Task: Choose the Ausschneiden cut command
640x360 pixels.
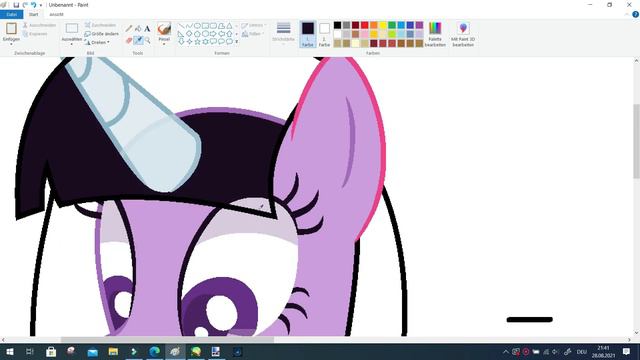Action: 39,25
